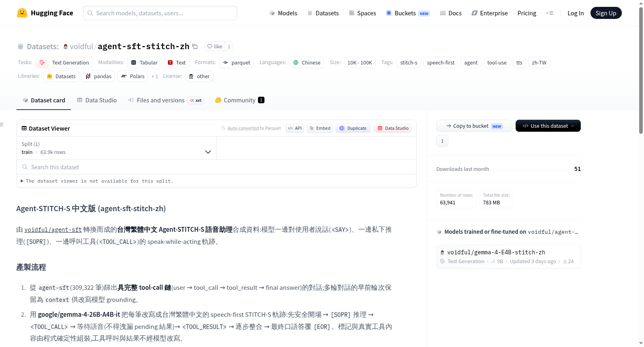Screen dimensions: 644x347
Task: Go to Models in top navigation
Action: 283,13
